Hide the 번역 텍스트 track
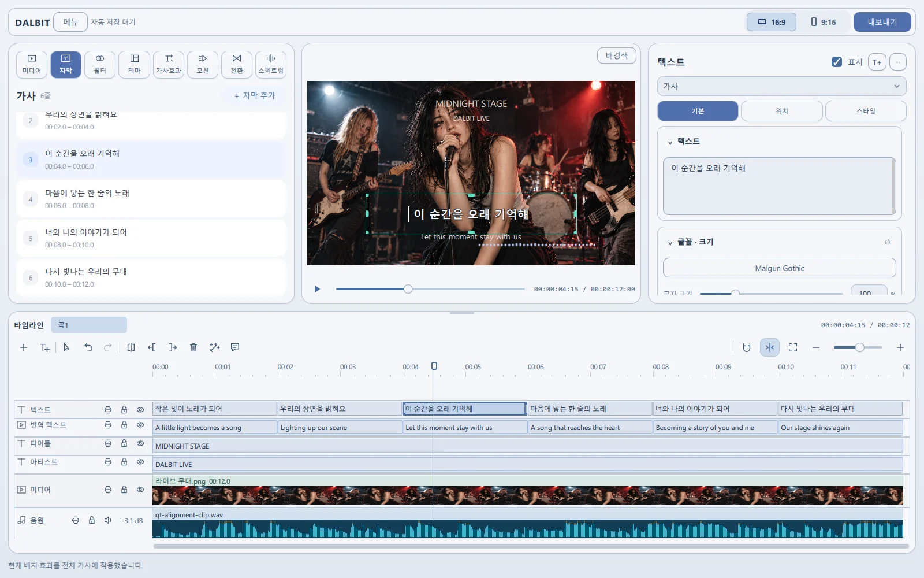This screenshot has height=578, width=924. pyautogui.click(x=140, y=425)
